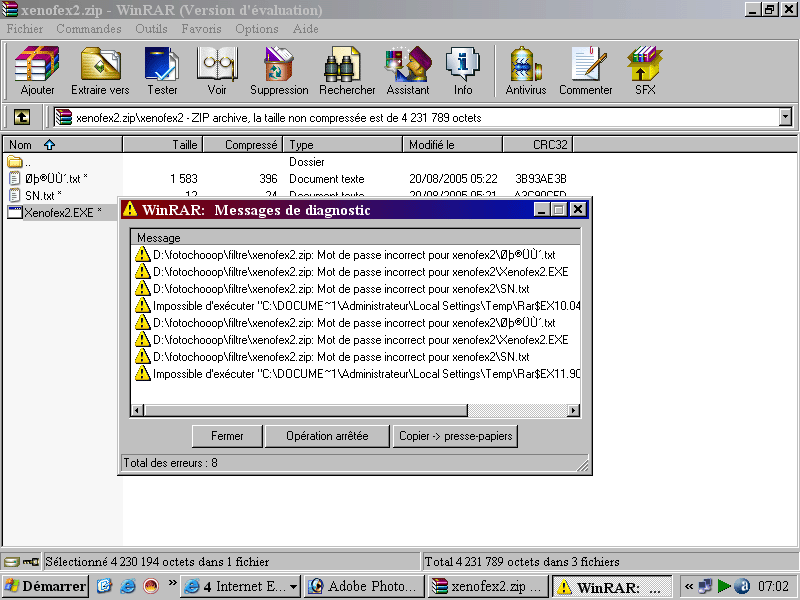Switch to Adobe Photoshop taskbar button
800x600 pixels.
[x=365, y=586]
